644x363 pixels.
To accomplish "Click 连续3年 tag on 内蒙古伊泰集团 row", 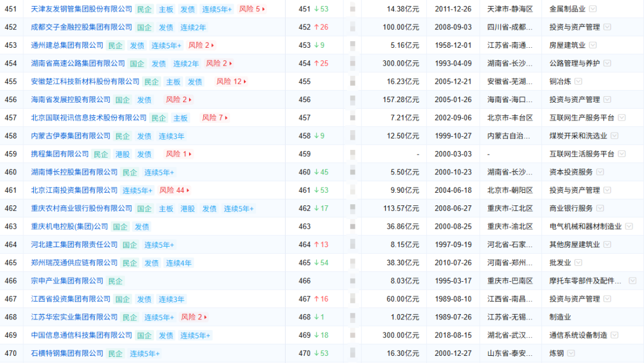I will [171, 136].
